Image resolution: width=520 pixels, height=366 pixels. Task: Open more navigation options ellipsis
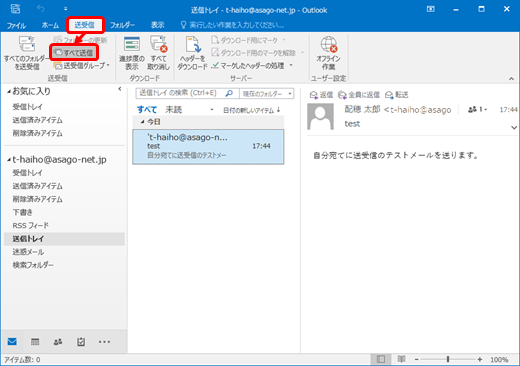[x=104, y=342]
